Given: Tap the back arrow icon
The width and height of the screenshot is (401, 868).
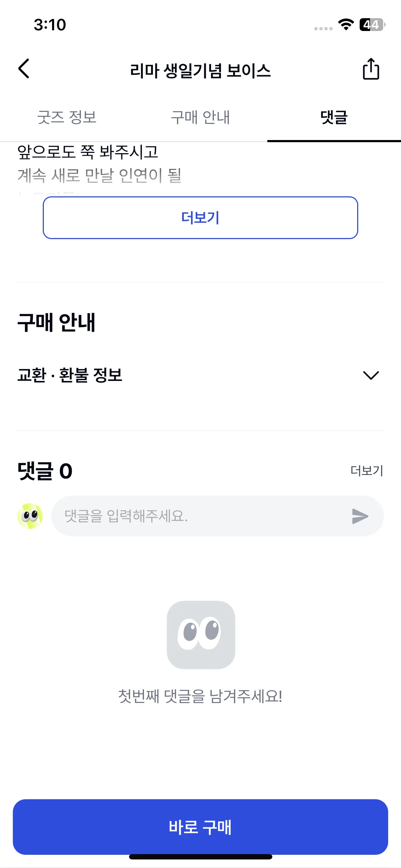Looking at the screenshot, I should click(x=24, y=68).
